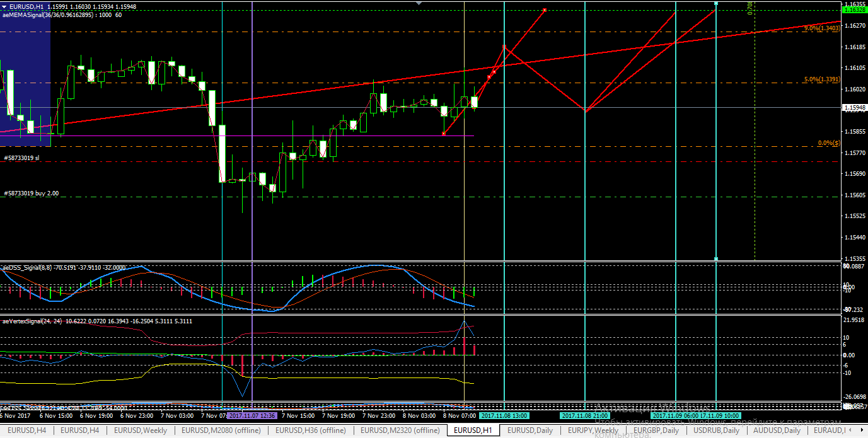This screenshot has width=868, height=438.
Task: Switch to the EURUSD,H36 (offline) tab
Action: tap(310, 430)
